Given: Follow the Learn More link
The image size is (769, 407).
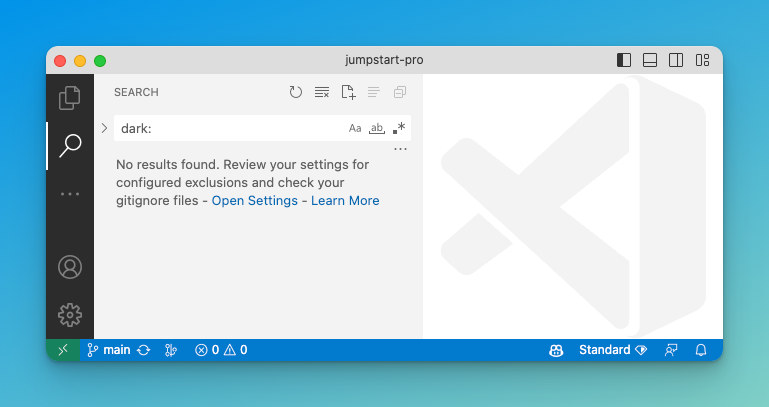Looking at the screenshot, I should click(x=345, y=201).
